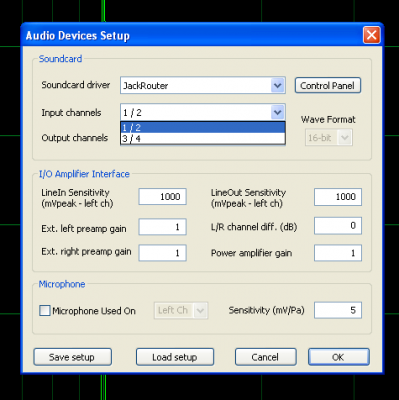Click the Power amplifier gain field
399x400 pixels.
pyautogui.click(x=338, y=253)
